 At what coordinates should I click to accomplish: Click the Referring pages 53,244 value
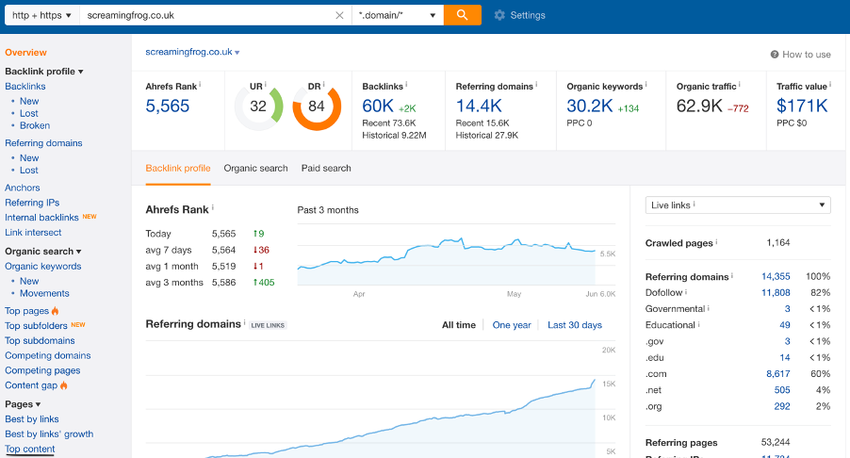click(775, 442)
